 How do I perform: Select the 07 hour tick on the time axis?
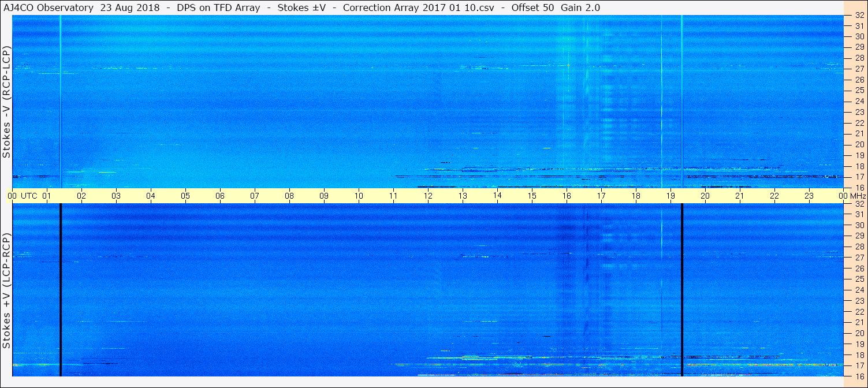point(255,196)
